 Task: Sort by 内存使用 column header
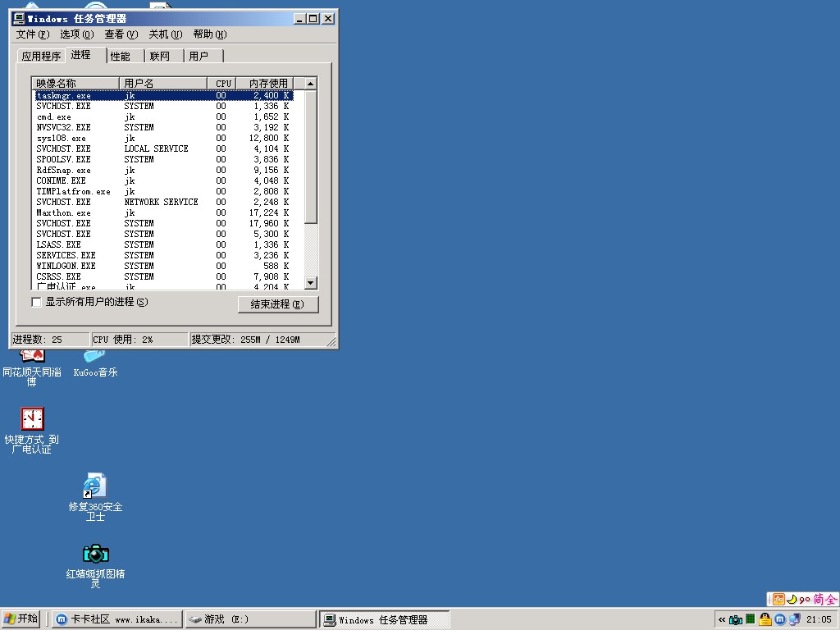click(x=265, y=84)
